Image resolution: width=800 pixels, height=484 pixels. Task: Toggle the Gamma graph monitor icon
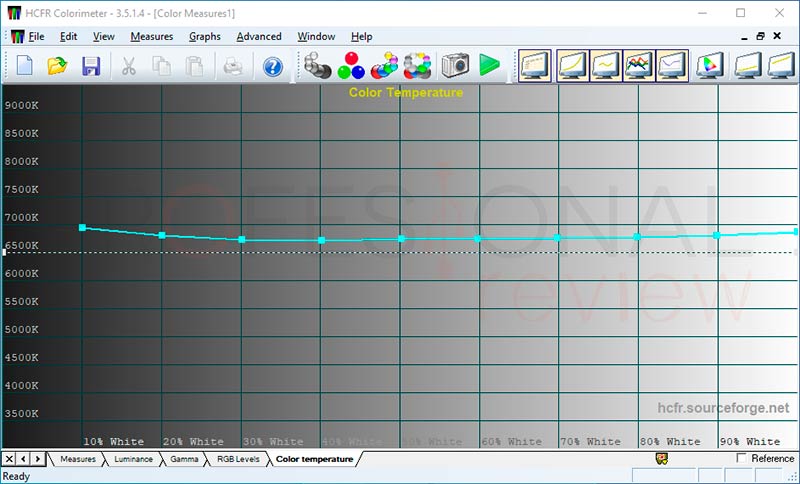606,65
